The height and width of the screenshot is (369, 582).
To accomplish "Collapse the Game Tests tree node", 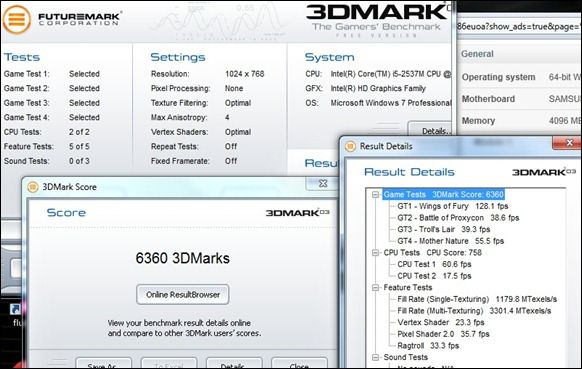I will 376,195.
